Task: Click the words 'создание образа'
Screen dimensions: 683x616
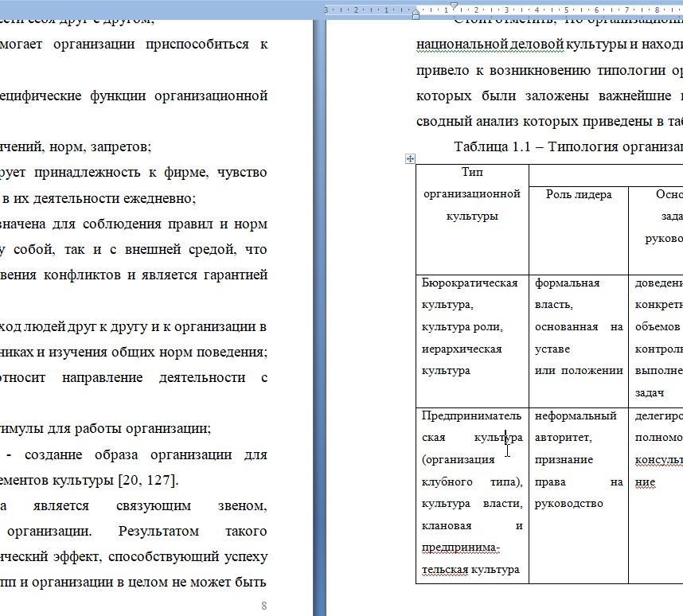Action: click(81, 454)
